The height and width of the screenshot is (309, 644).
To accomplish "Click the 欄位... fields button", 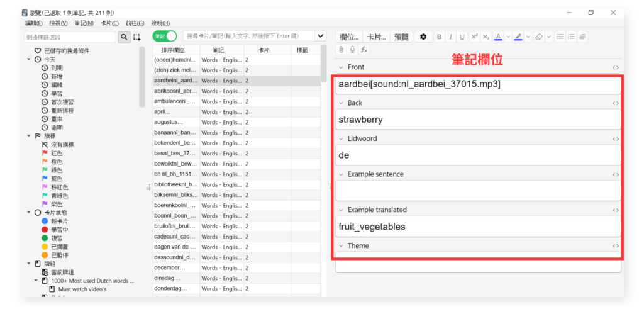I will [349, 37].
